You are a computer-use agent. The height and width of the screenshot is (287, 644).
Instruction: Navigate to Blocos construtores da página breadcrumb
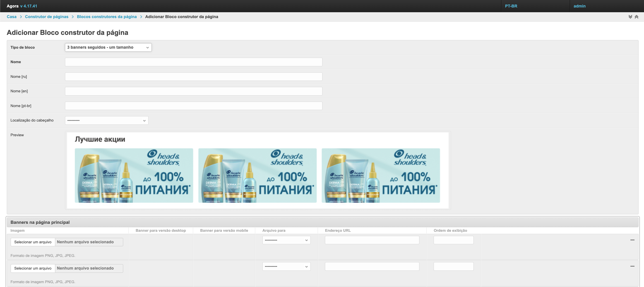[x=107, y=17]
